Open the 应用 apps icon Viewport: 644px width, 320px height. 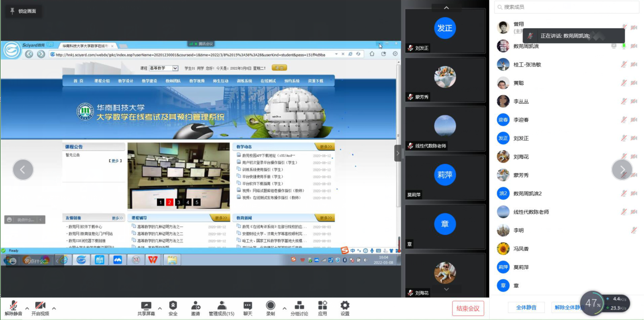[322, 308]
